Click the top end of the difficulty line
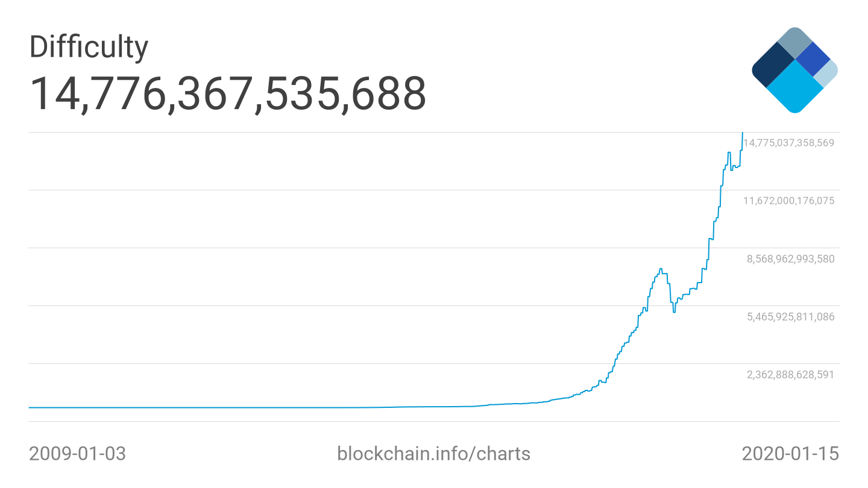The width and height of the screenshot is (868, 488). (742, 133)
